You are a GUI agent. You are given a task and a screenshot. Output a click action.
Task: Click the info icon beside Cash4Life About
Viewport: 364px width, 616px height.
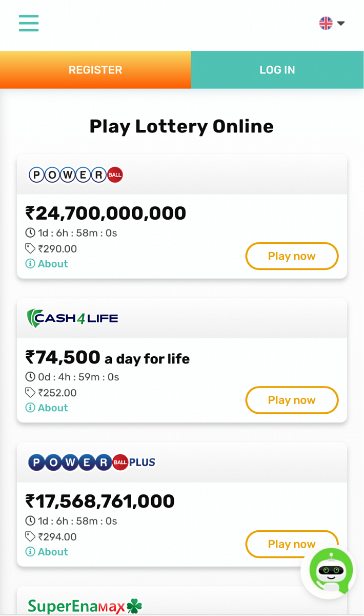click(x=30, y=408)
